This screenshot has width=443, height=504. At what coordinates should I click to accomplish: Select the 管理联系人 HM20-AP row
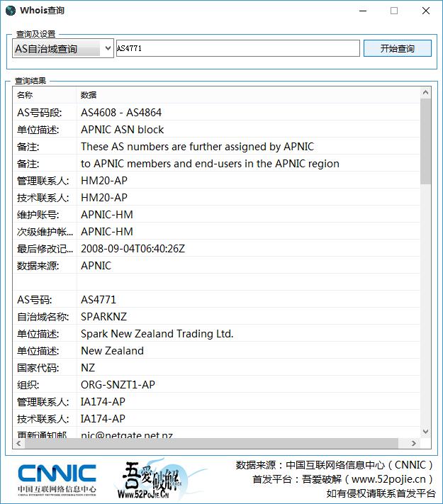pos(216,180)
